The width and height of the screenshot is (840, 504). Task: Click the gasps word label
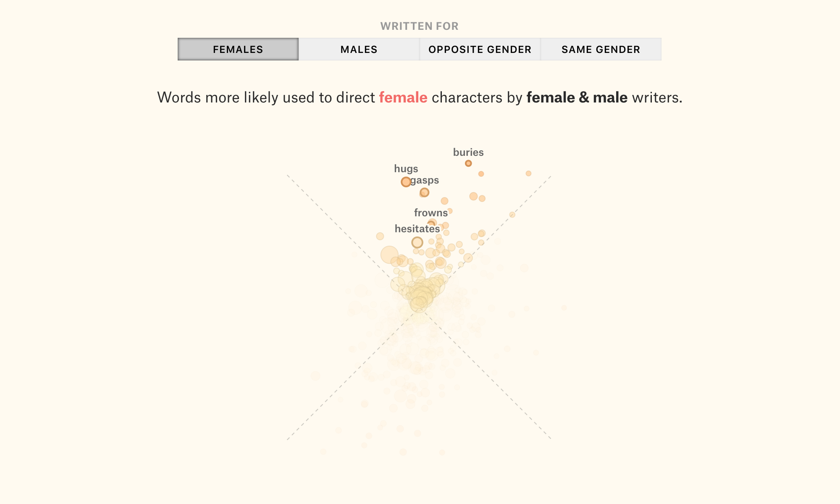pyautogui.click(x=425, y=180)
